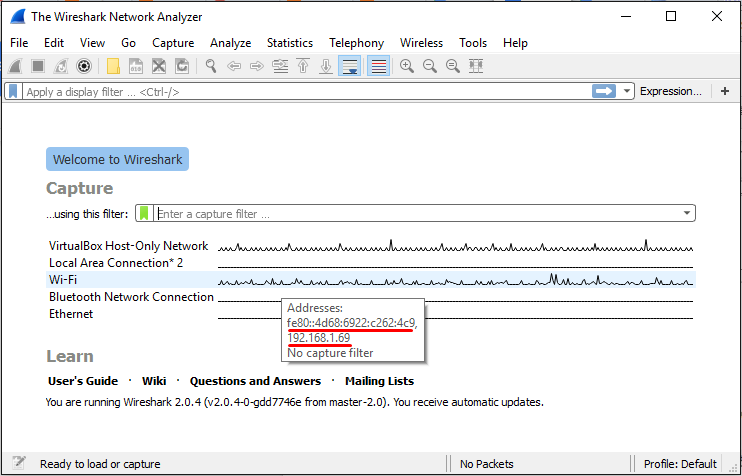Viewport: 742px width, 476px height.
Task: Click the Expression... button
Action: (671, 91)
